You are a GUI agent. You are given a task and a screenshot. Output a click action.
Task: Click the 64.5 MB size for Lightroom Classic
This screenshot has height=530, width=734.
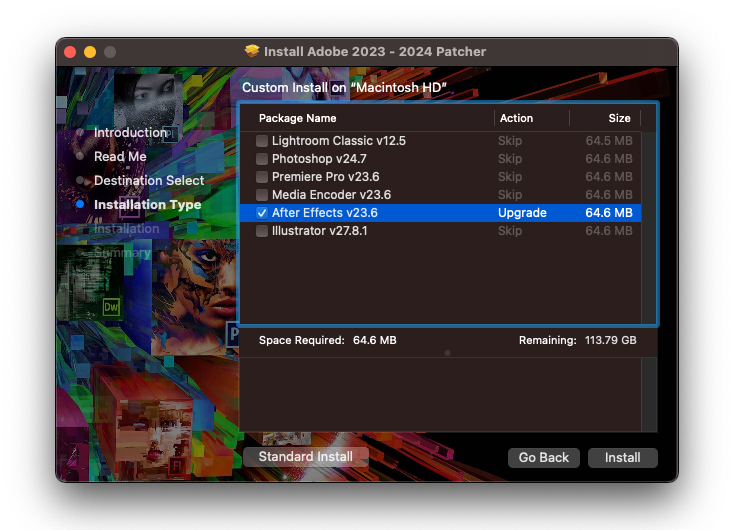609,141
